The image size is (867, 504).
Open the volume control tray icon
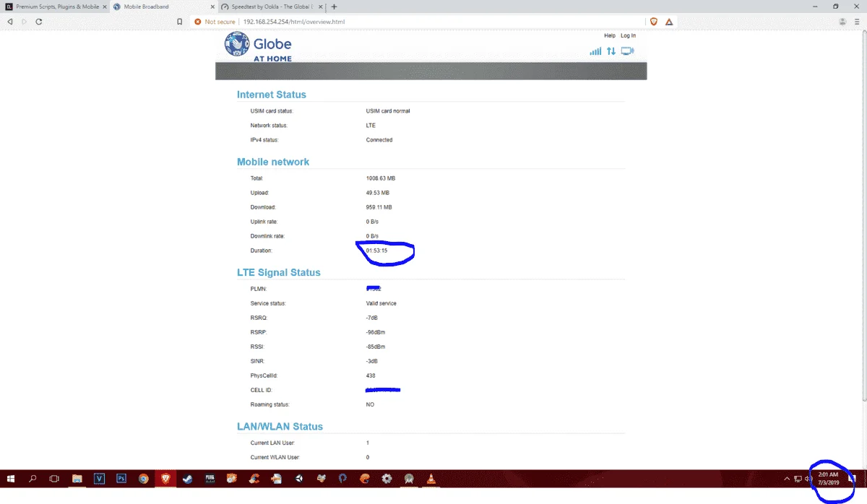point(808,478)
